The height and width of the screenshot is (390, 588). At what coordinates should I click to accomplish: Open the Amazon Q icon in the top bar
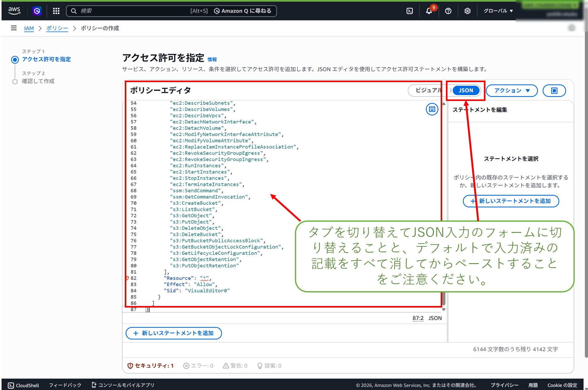click(37, 11)
